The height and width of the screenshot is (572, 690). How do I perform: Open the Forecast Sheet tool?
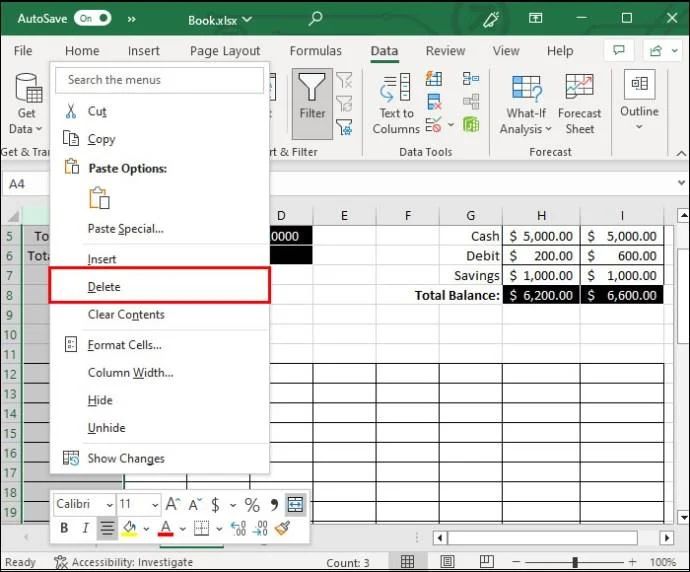coord(579,106)
